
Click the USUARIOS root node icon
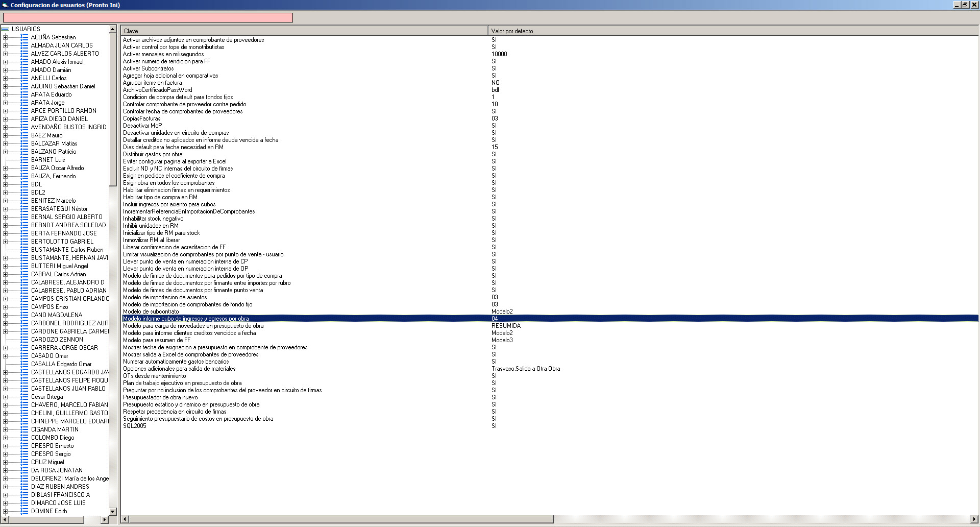6,29
